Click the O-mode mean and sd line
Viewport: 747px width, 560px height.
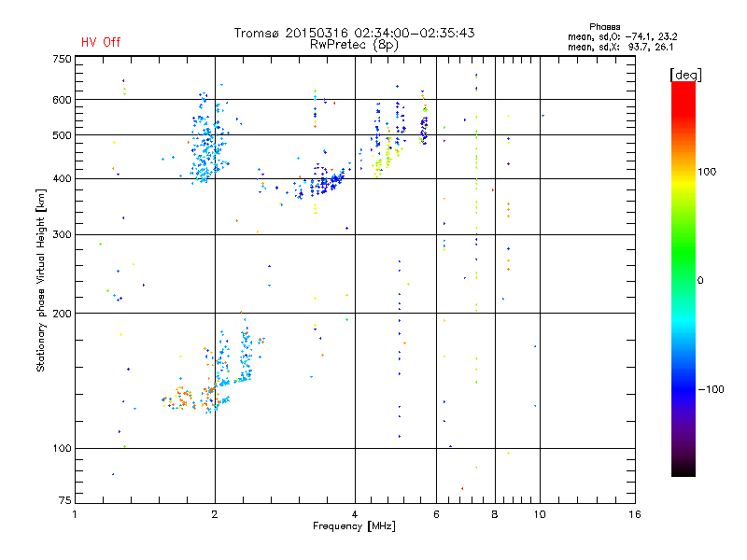tap(622, 36)
